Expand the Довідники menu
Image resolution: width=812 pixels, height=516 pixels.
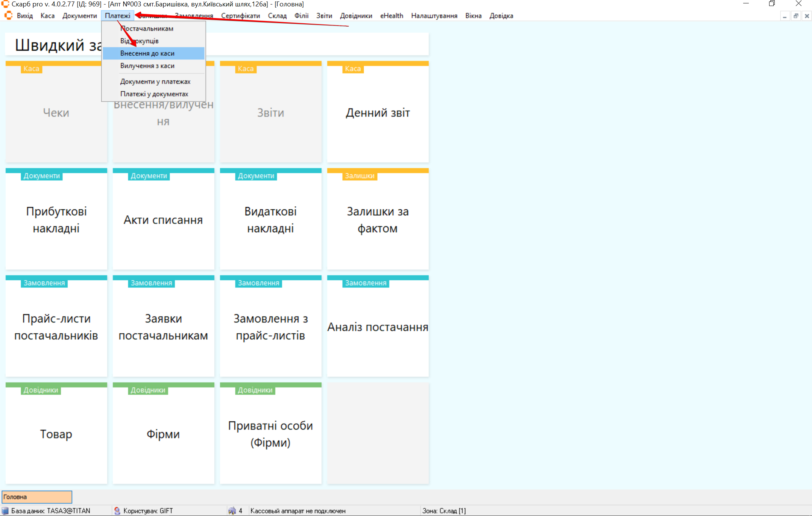(x=356, y=16)
